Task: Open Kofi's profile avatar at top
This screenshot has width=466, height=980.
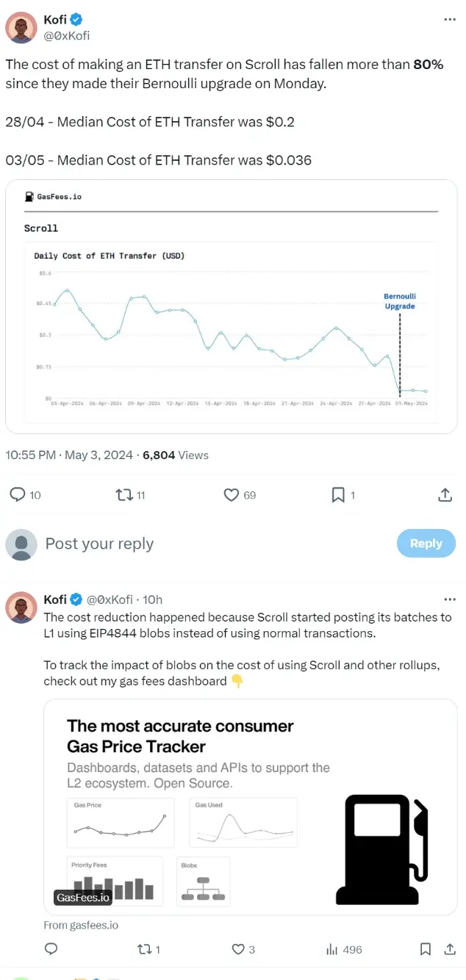Action: click(x=21, y=27)
